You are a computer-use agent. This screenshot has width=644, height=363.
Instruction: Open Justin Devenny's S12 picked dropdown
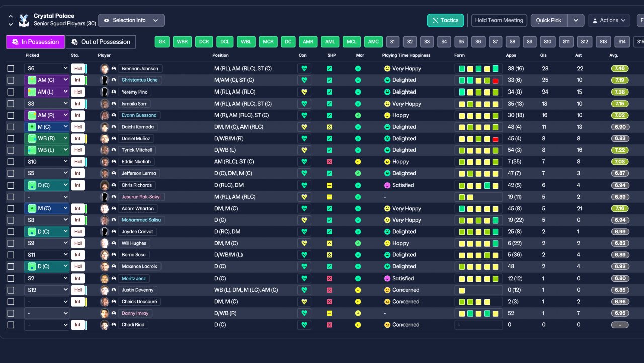47,290
